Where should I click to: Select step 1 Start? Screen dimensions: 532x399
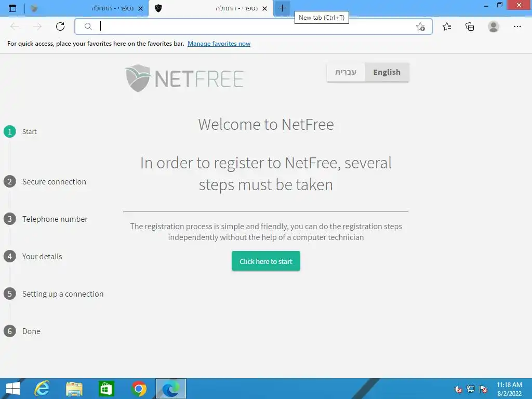(x=20, y=131)
